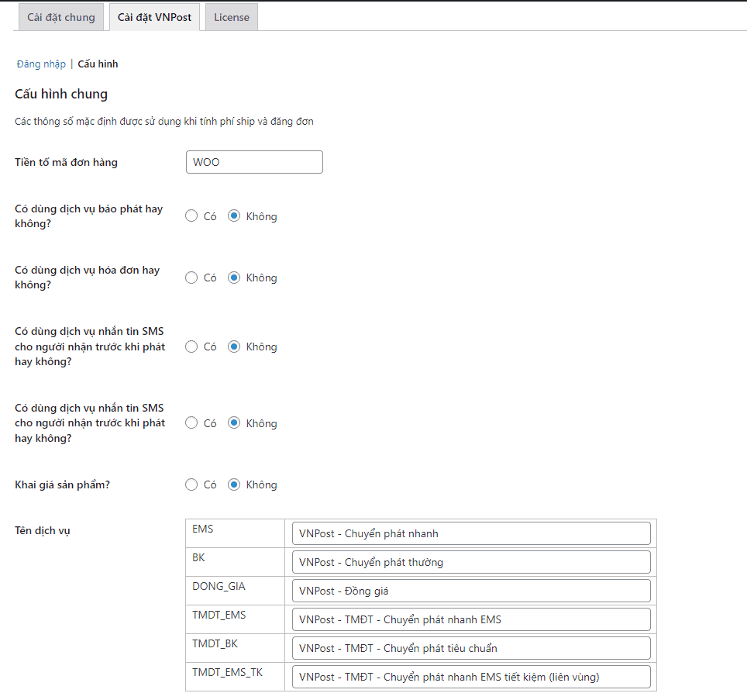
Task: Select the Cài đặt VNPost tab
Action: (154, 17)
